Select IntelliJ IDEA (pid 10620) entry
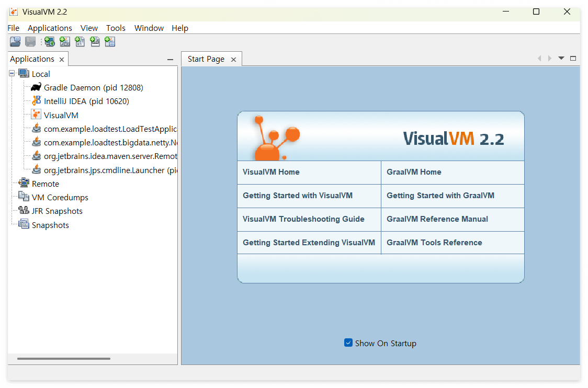 (x=86, y=101)
